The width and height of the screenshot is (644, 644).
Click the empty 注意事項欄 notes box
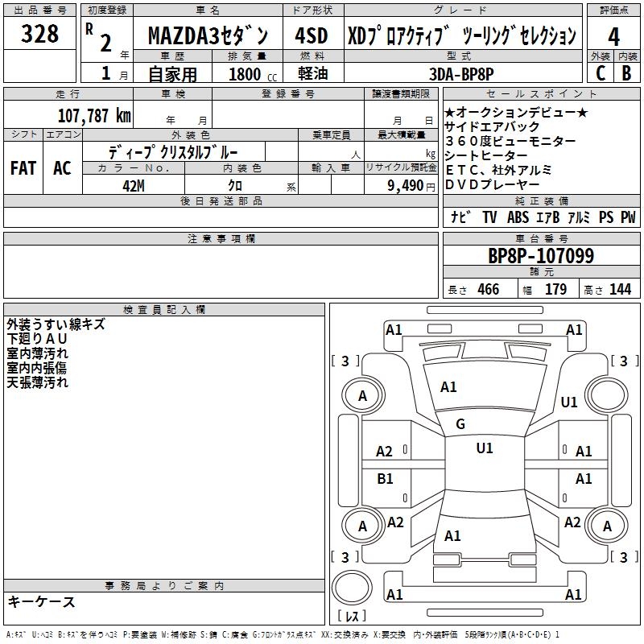[x=221, y=271]
